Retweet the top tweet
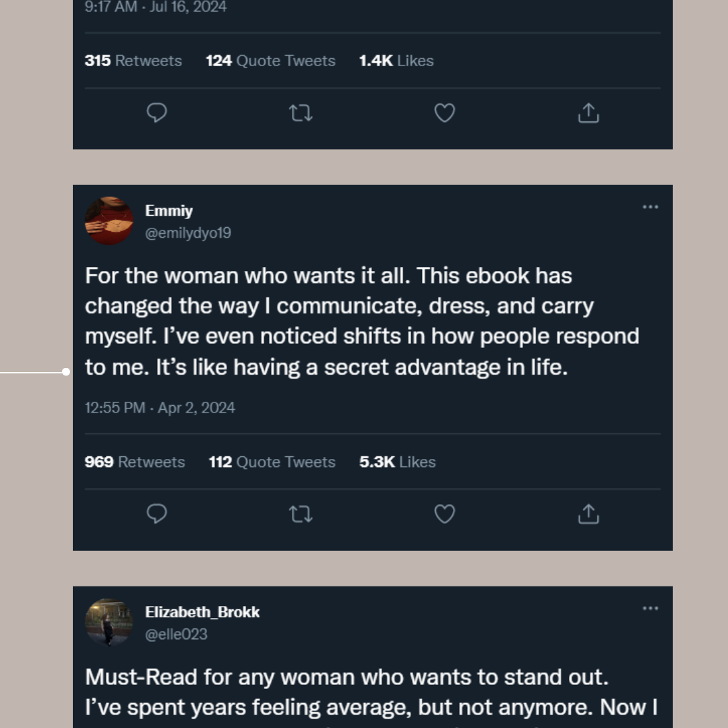Image resolution: width=728 pixels, height=728 pixels. tap(301, 113)
